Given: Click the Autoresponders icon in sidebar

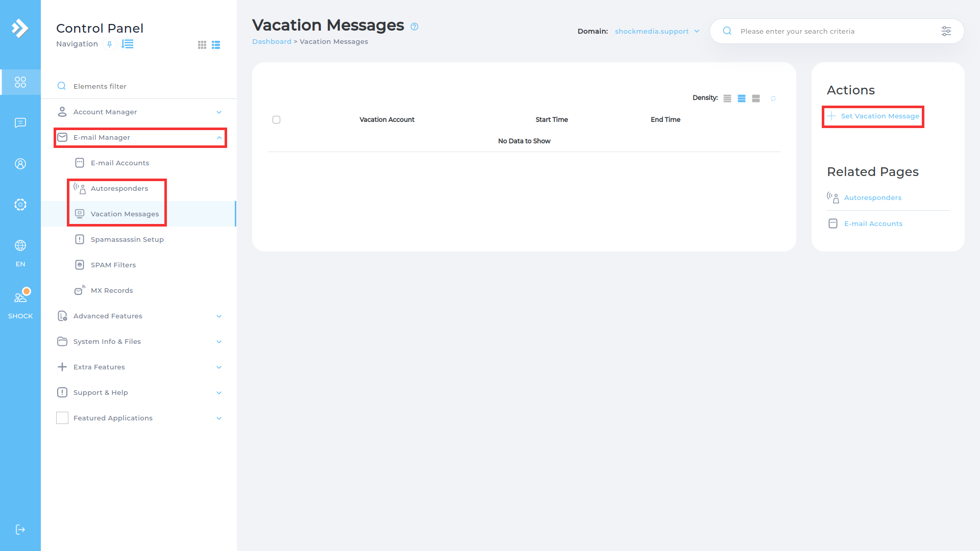Looking at the screenshot, I should click(80, 188).
